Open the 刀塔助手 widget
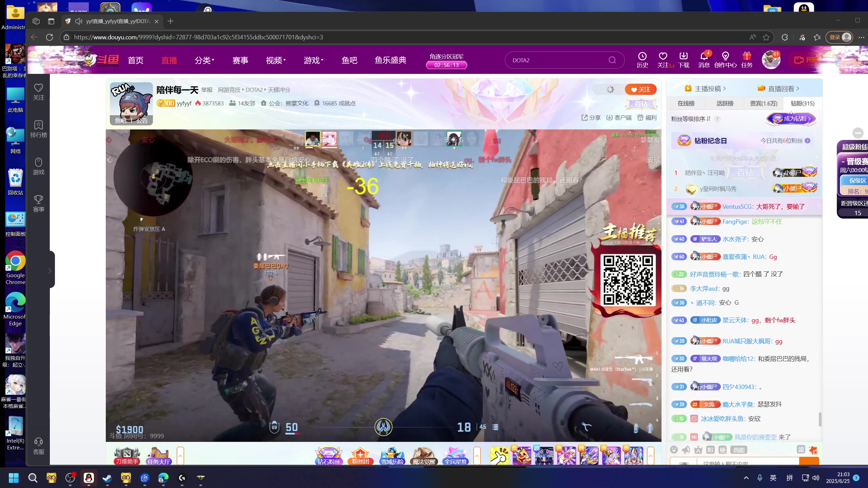 point(127,455)
